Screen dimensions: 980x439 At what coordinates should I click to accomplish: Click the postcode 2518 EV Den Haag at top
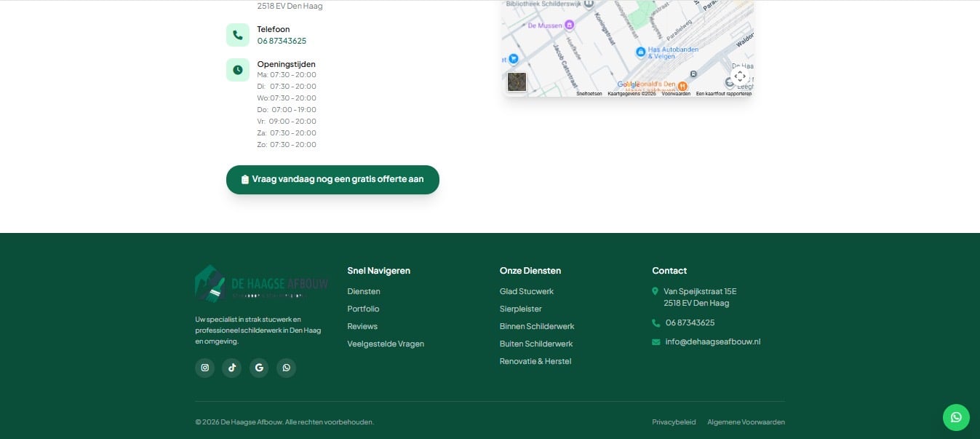coord(290,6)
